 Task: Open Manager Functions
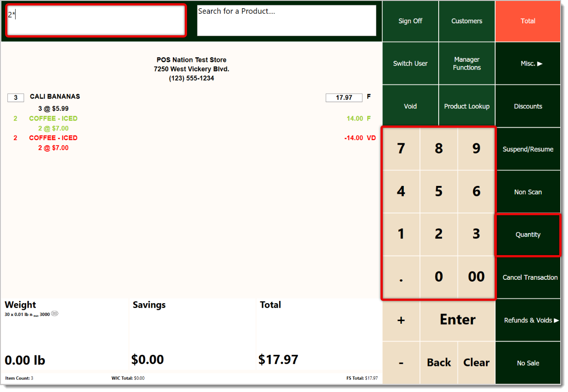pyautogui.click(x=467, y=64)
